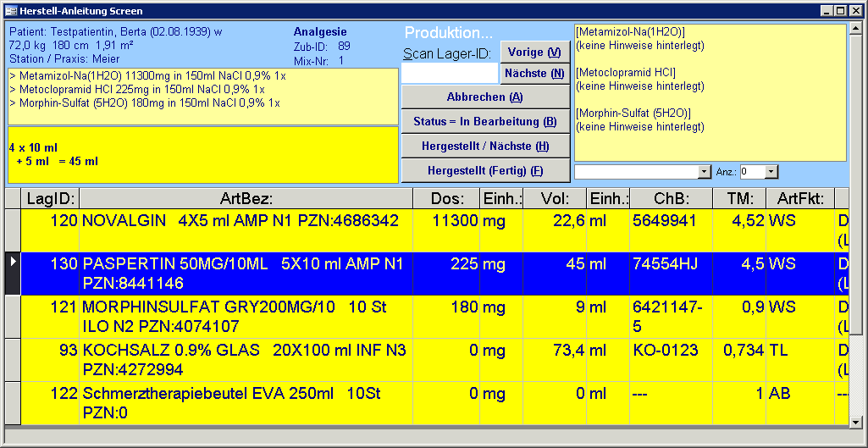Close the Herstell-Anleitung Screen window
Viewport: 868px width, 448px height.
point(854,10)
